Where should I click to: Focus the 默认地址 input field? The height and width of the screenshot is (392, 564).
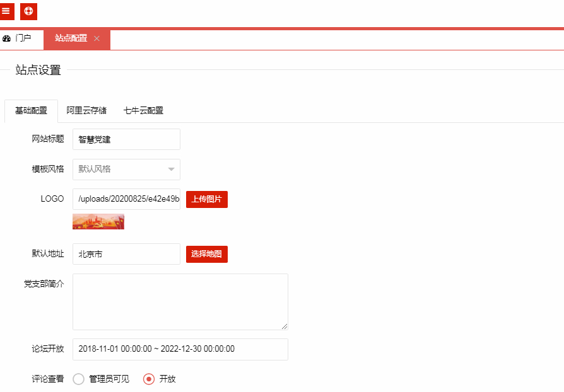click(x=126, y=255)
